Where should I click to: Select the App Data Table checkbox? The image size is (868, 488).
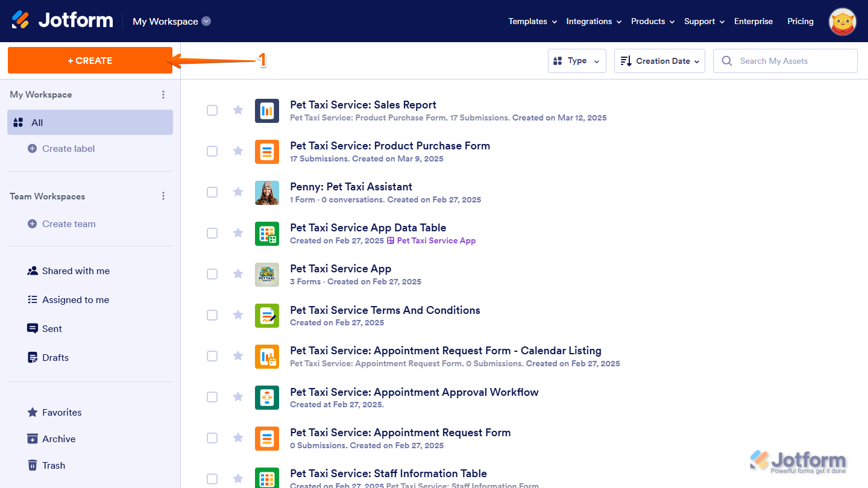coord(212,233)
